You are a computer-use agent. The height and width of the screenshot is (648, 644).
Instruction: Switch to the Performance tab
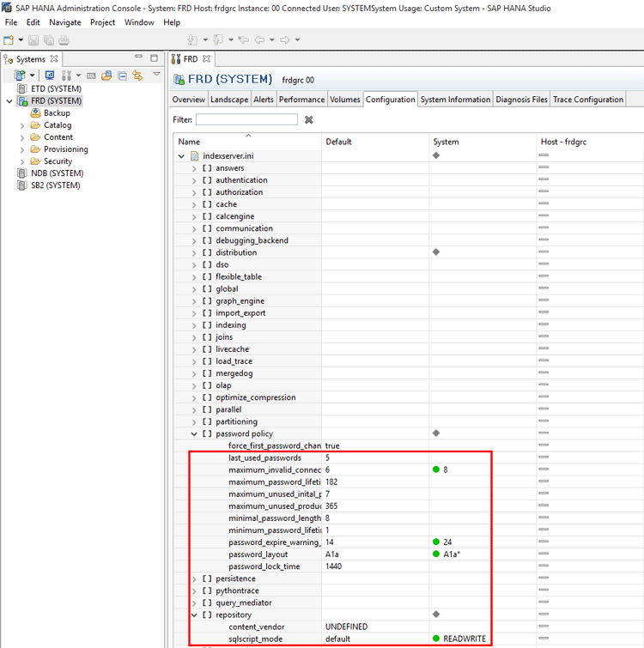point(301,100)
